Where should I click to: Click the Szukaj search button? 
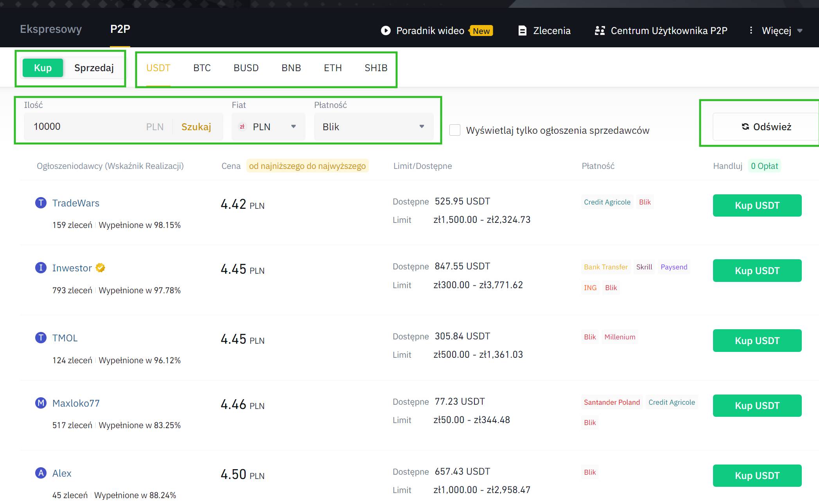pyautogui.click(x=196, y=127)
